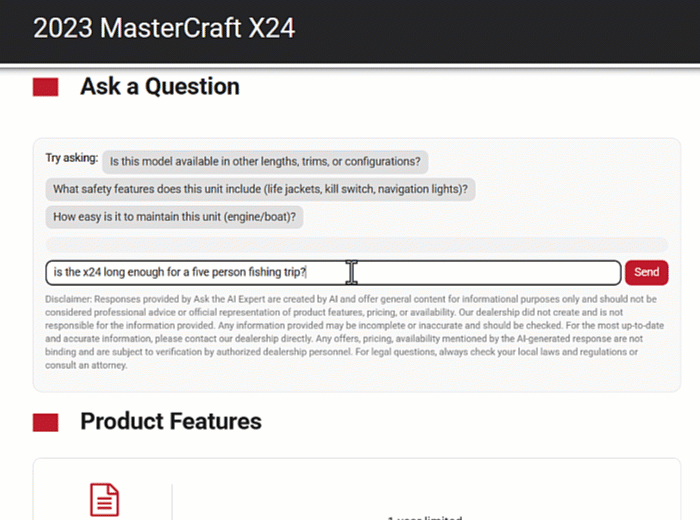The width and height of the screenshot is (700, 520).
Task: Click the red document icon under Product Features
Action: point(105,499)
